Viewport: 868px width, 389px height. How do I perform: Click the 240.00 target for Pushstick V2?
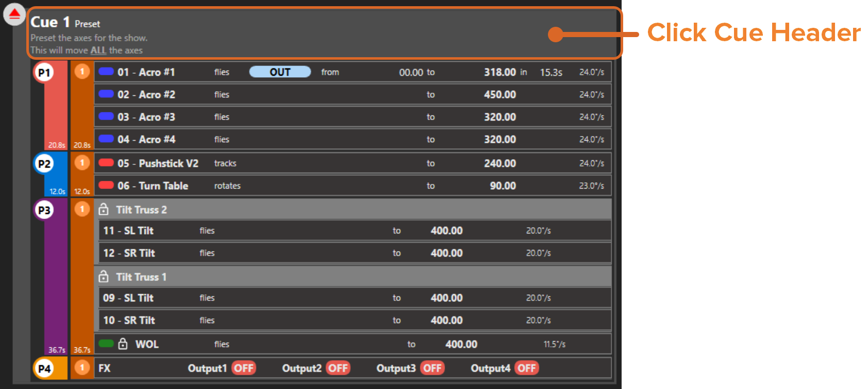tap(500, 163)
